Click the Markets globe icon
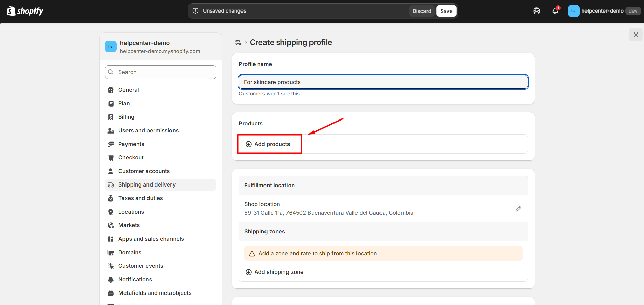The height and width of the screenshot is (305, 644). click(x=111, y=225)
